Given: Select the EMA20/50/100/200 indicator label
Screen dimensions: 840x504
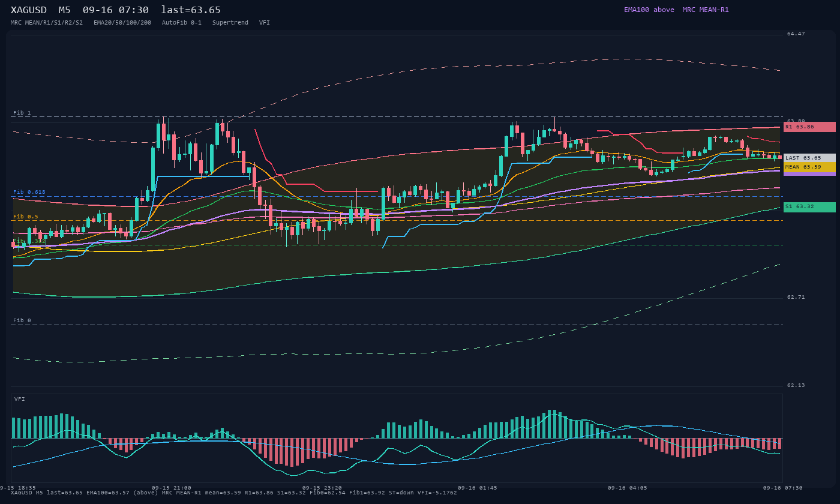Looking at the screenshot, I should 122,23.
